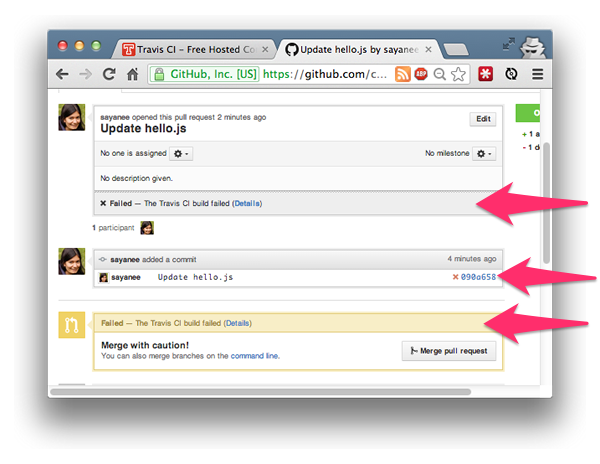Click the Edit button on pull request

coord(483,119)
